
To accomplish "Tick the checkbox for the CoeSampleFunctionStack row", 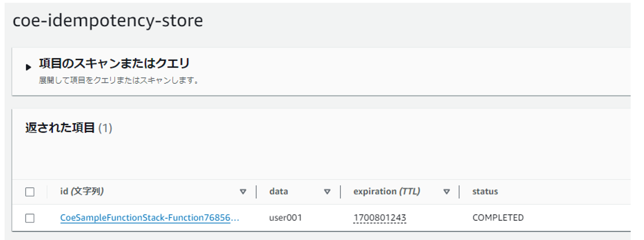I will [30, 218].
